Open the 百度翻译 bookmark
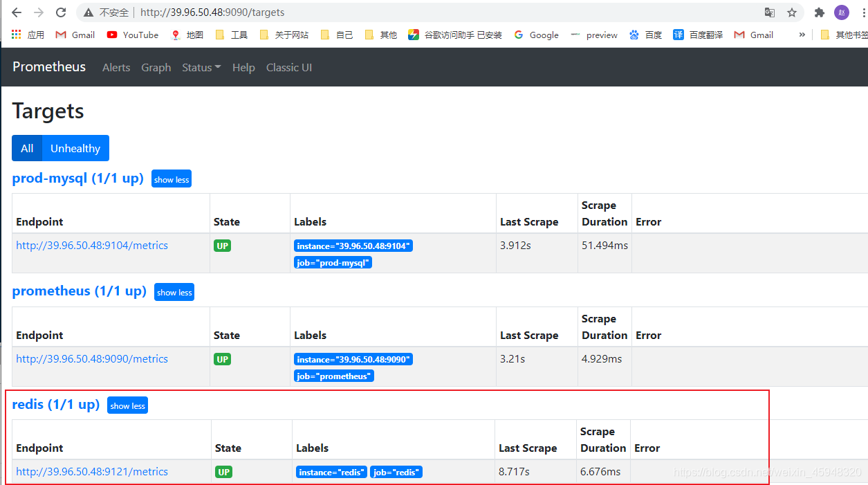This screenshot has height=485, width=868. click(698, 35)
